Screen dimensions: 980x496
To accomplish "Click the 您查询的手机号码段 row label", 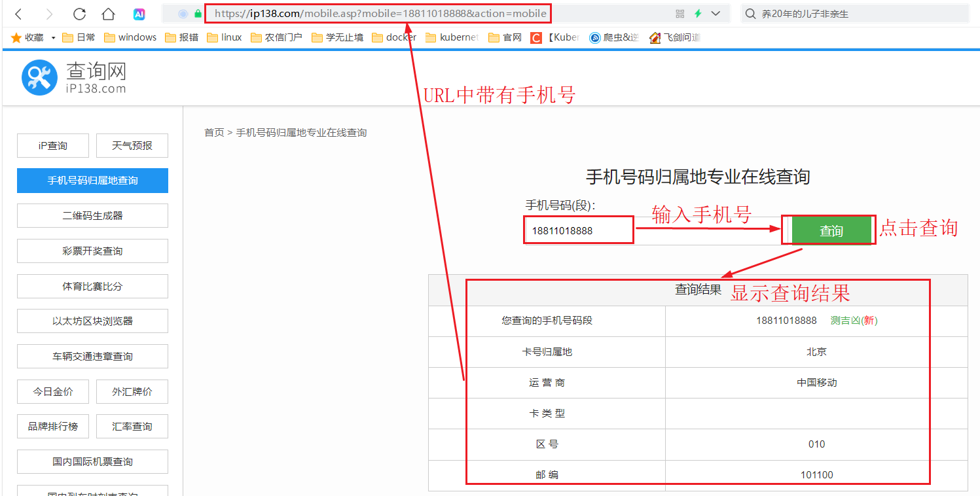I will point(547,321).
